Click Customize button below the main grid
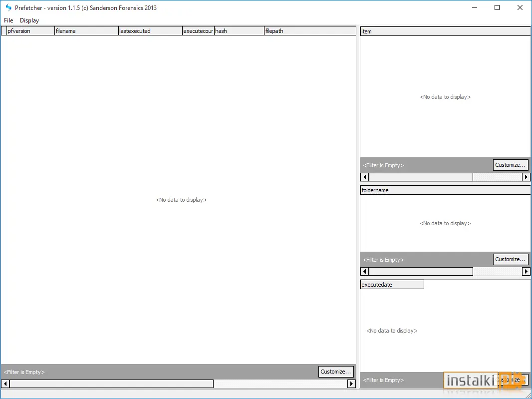The height and width of the screenshot is (399, 532). point(336,372)
